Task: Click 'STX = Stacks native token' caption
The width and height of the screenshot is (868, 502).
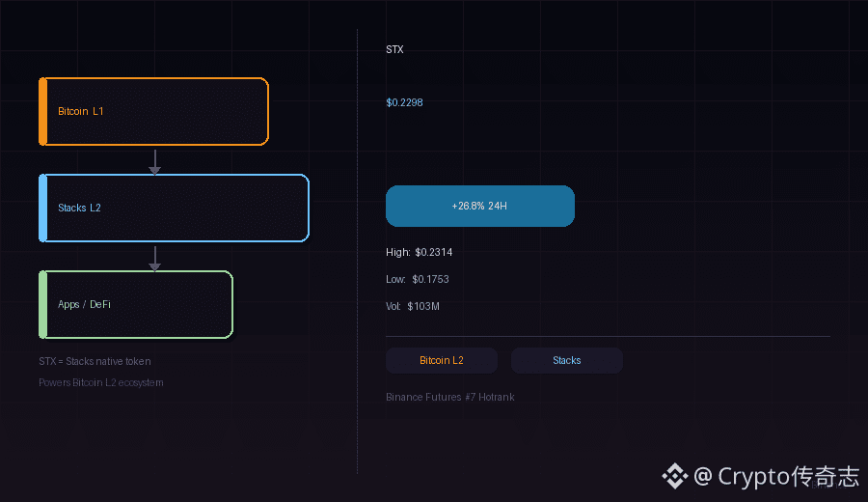Action: (95, 361)
